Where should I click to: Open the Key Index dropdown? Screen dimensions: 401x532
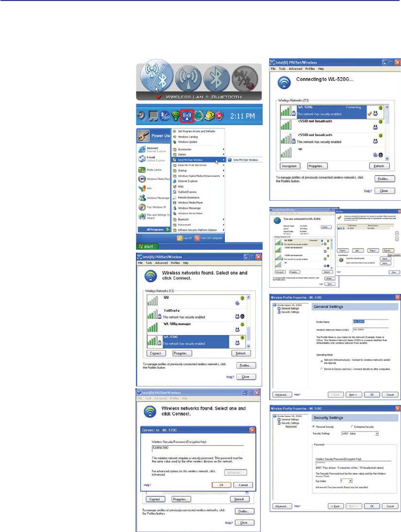coord(346,481)
